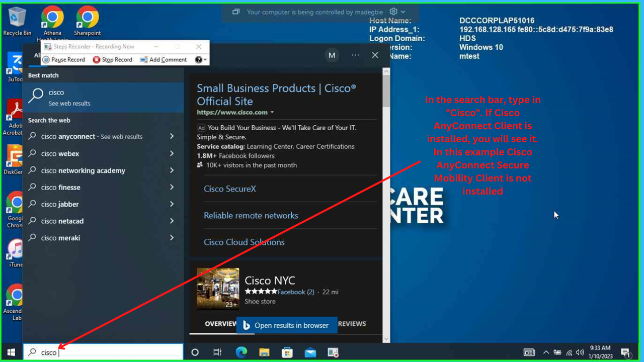Open the network Wi-Fi tray icon
Viewport: 644px width, 362px height.
pyautogui.click(x=569, y=352)
